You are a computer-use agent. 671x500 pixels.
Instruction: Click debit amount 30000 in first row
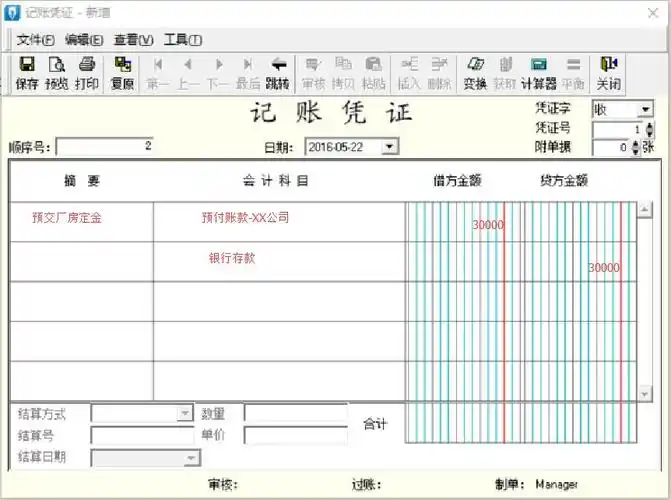tap(488, 224)
